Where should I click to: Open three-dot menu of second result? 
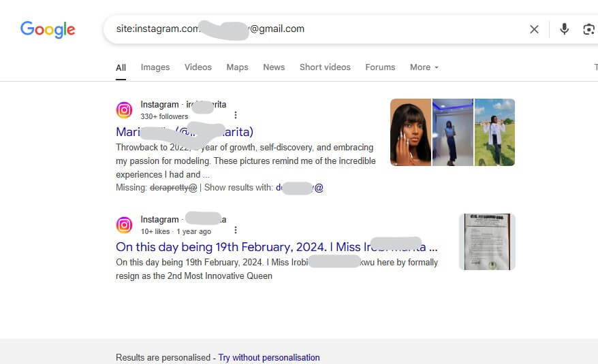click(x=235, y=230)
